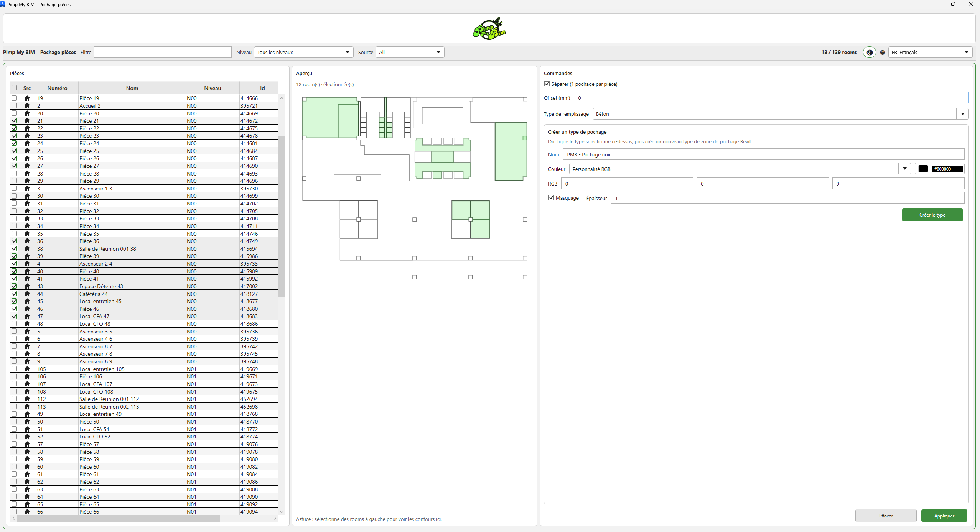Click the house icon for Ascenseur 6 9
Image resolution: width=980 pixels, height=532 pixels.
[x=27, y=361]
